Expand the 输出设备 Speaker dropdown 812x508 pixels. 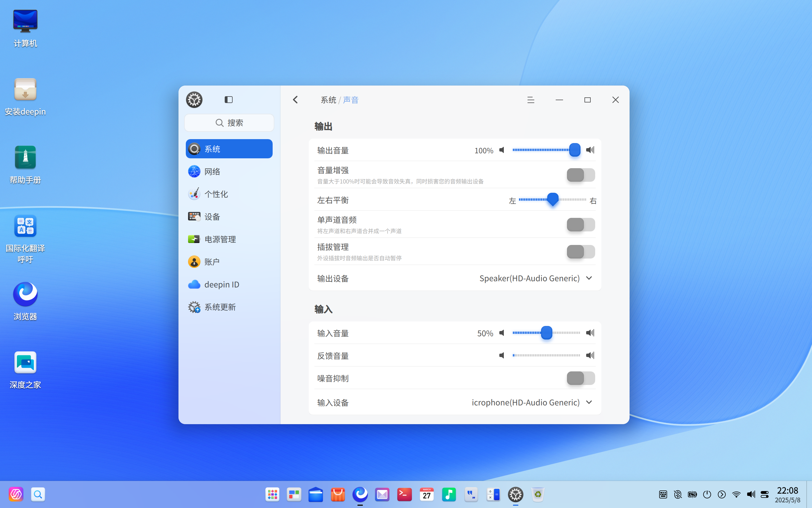pyautogui.click(x=536, y=278)
